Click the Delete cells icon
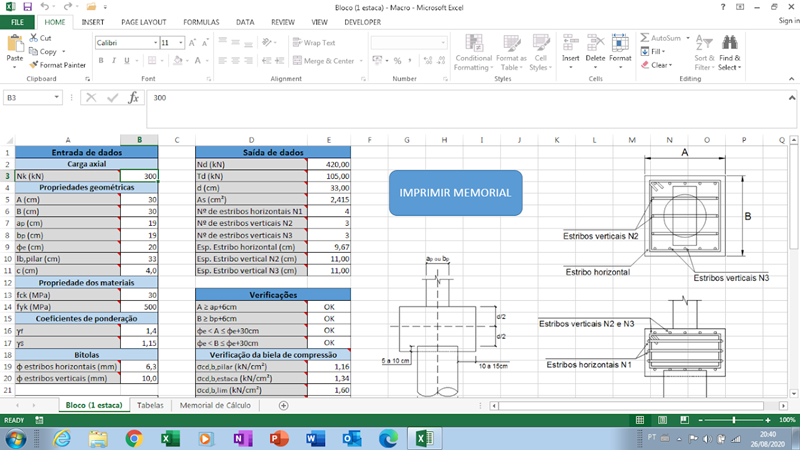The height and width of the screenshot is (450, 800). (x=595, y=43)
